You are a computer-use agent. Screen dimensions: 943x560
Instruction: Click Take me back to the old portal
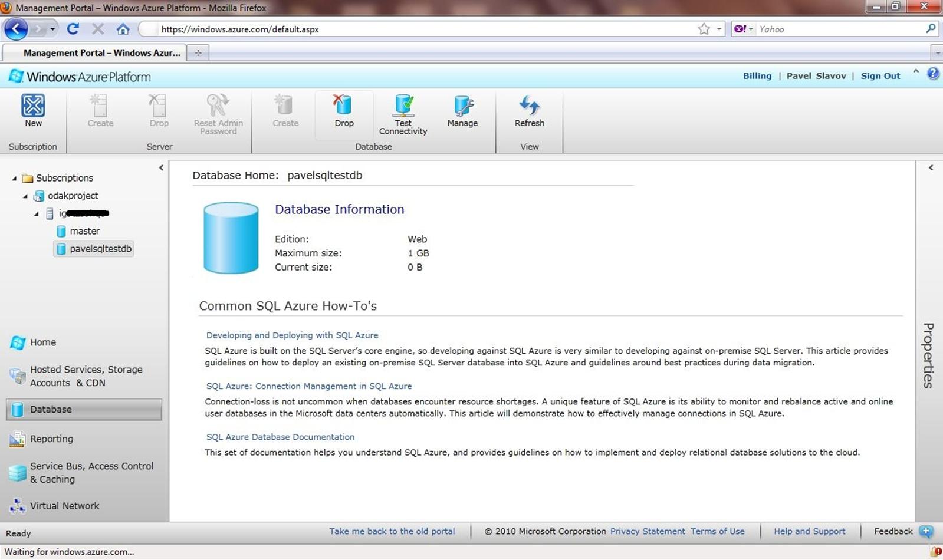pos(392,531)
